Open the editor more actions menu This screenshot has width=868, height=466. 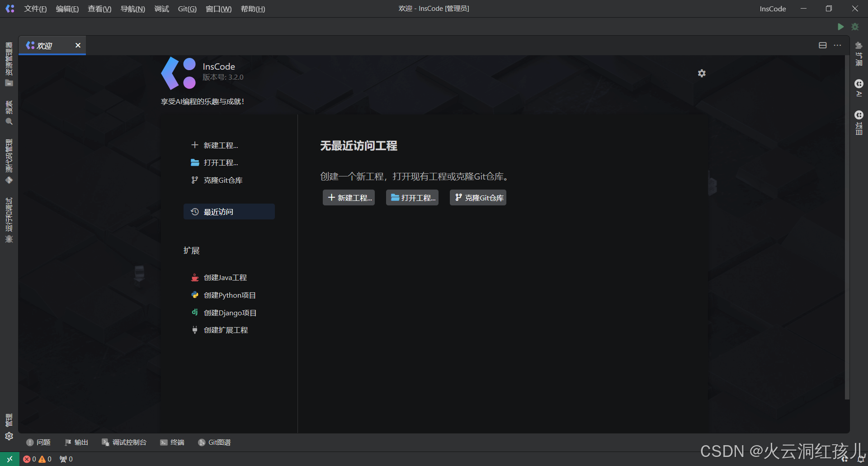click(837, 45)
